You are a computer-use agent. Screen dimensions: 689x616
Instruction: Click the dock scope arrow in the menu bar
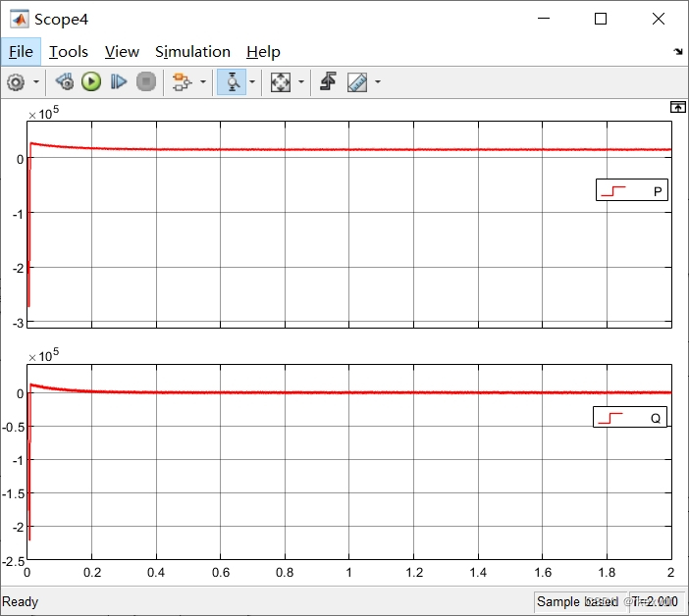[x=678, y=52]
